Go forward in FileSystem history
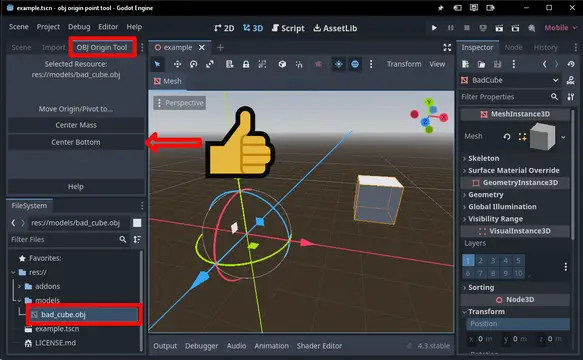This screenshot has height=360, width=583. [23, 223]
